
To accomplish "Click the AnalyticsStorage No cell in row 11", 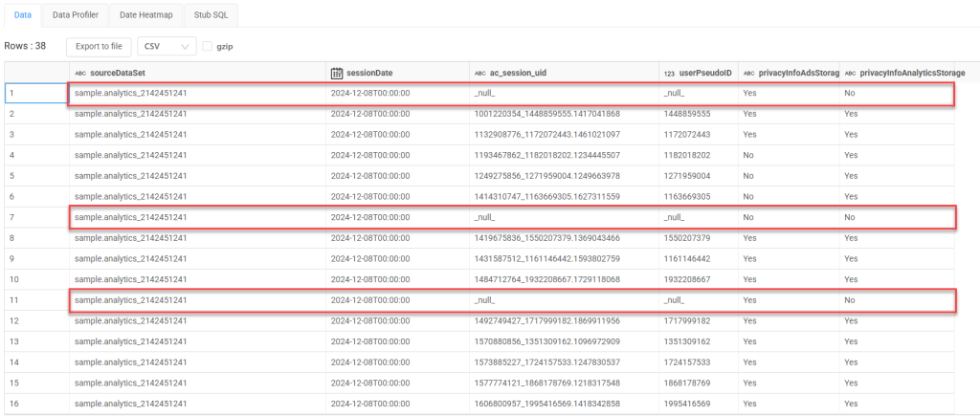I will tap(897, 300).
